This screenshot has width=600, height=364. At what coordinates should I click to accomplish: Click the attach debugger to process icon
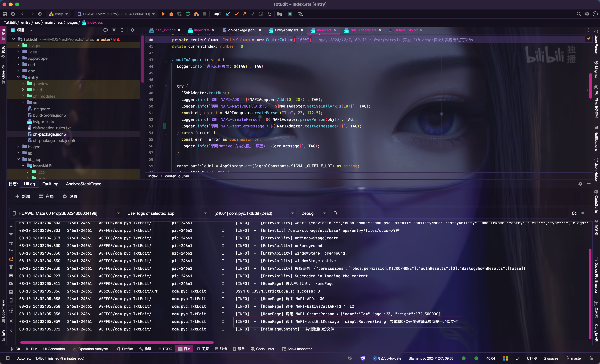196,14
